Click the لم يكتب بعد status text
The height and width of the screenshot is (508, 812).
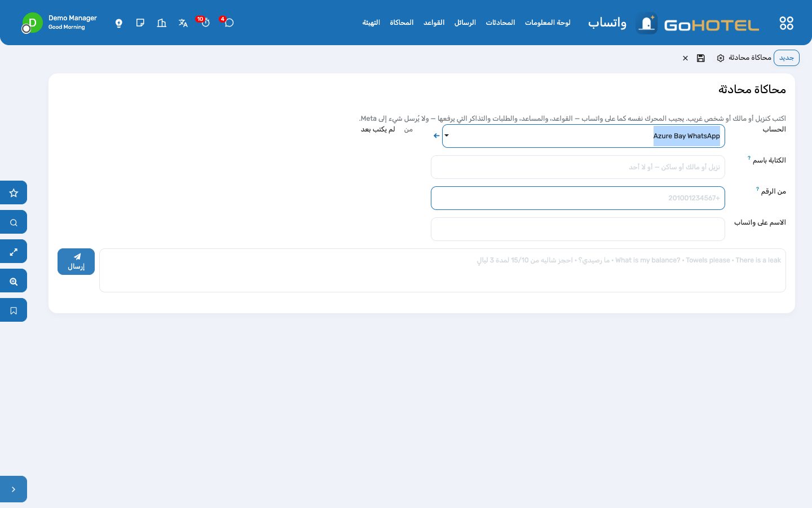[378, 129]
